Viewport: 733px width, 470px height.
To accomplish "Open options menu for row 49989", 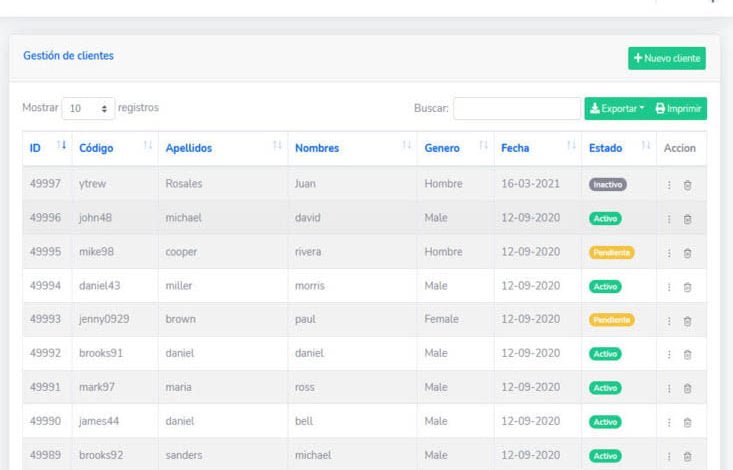I will (x=669, y=456).
